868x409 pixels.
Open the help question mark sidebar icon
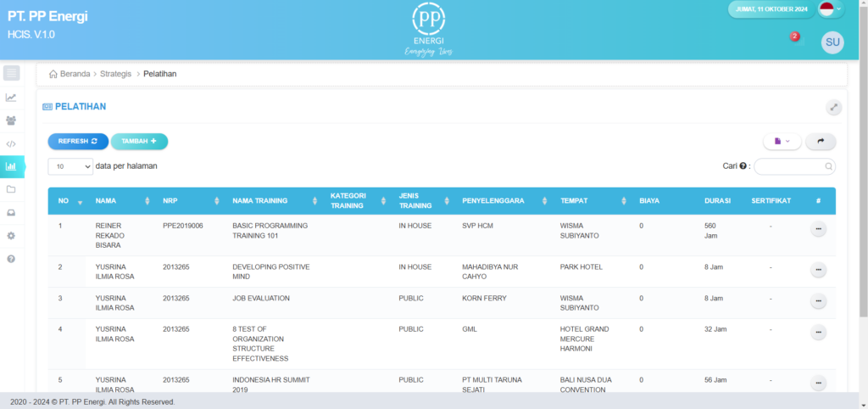click(11, 258)
